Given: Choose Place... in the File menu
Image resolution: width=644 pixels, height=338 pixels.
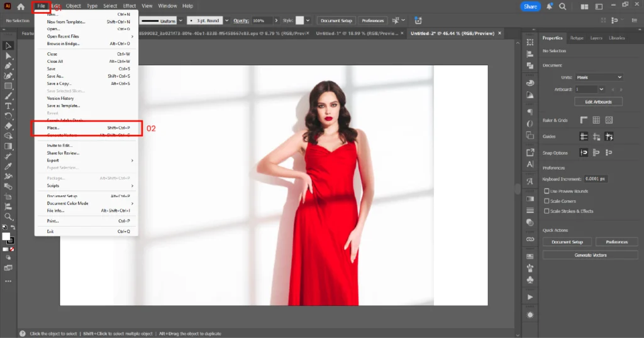Looking at the screenshot, I should click(86, 128).
